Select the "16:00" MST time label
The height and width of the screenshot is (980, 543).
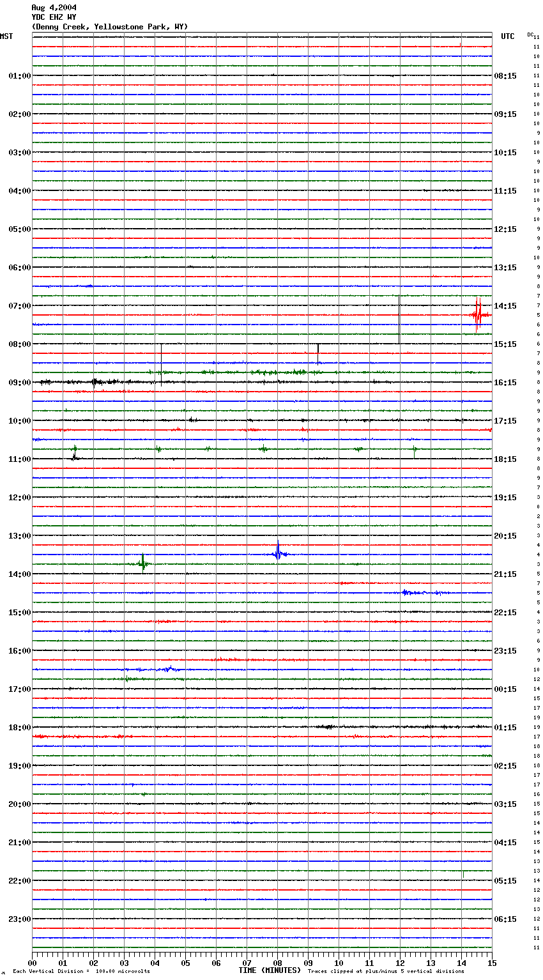[20, 651]
